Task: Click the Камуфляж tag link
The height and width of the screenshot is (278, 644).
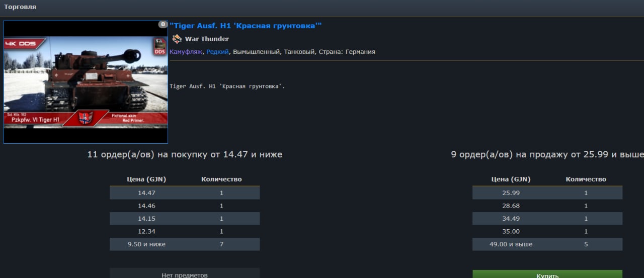Action: (186, 52)
